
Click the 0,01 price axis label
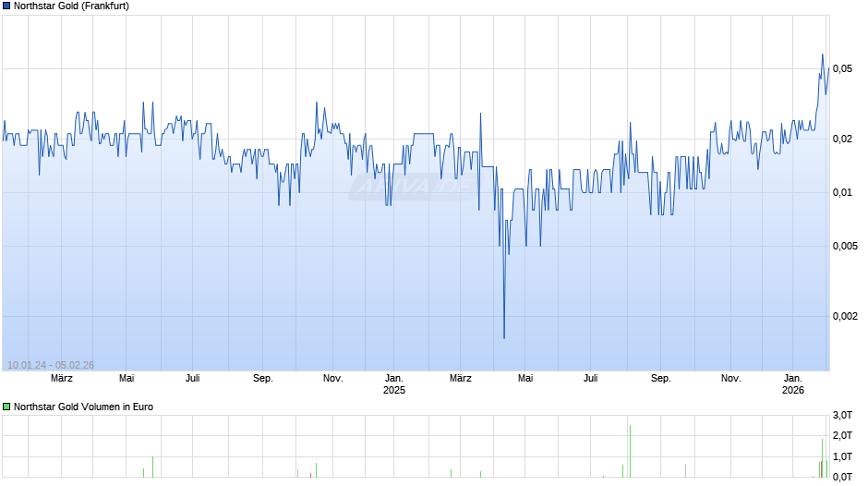(x=842, y=192)
